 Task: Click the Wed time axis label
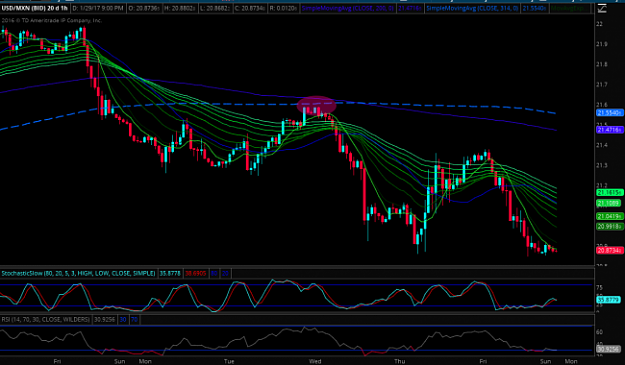(315, 361)
